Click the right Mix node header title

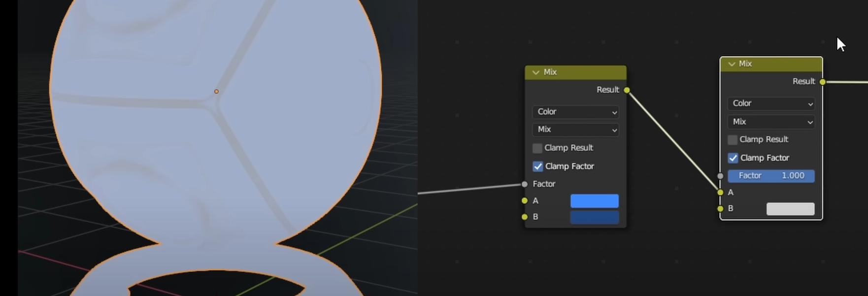(745, 64)
